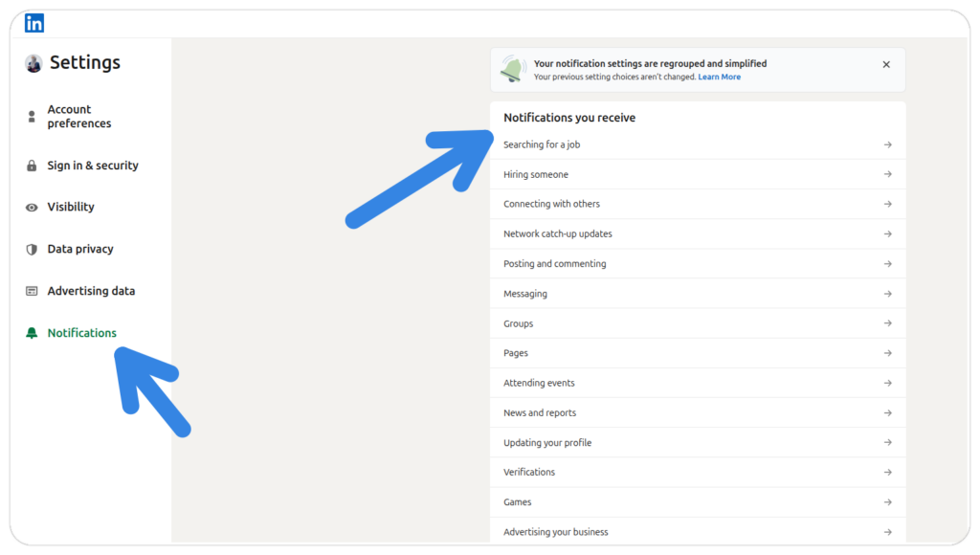Open Sign in & security section
This screenshot has width=980, height=555.
tap(93, 166)
